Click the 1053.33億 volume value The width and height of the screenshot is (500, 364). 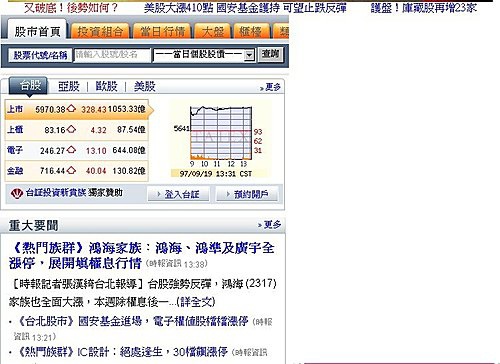click(127, 109)
